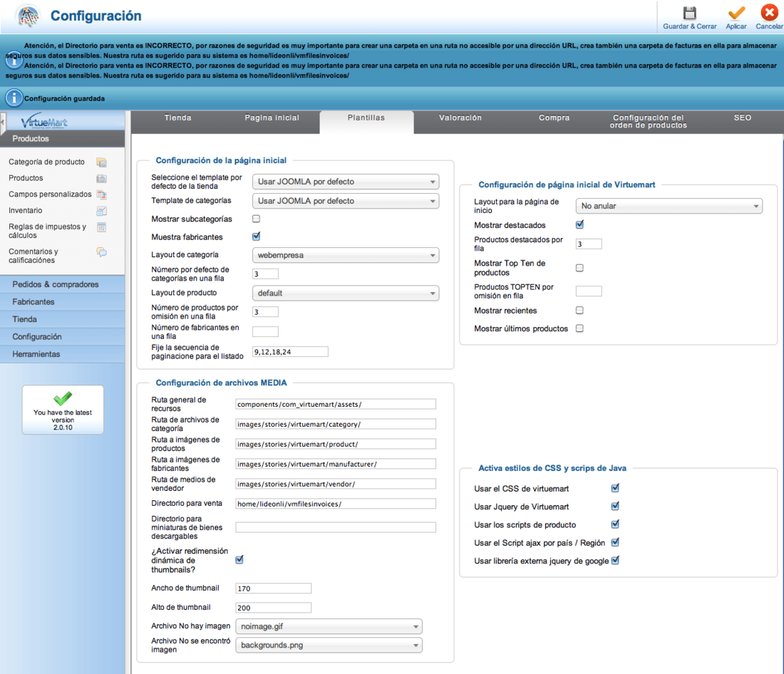
Task: Click the Productos destacados por fila field
Action: (589, 244)
